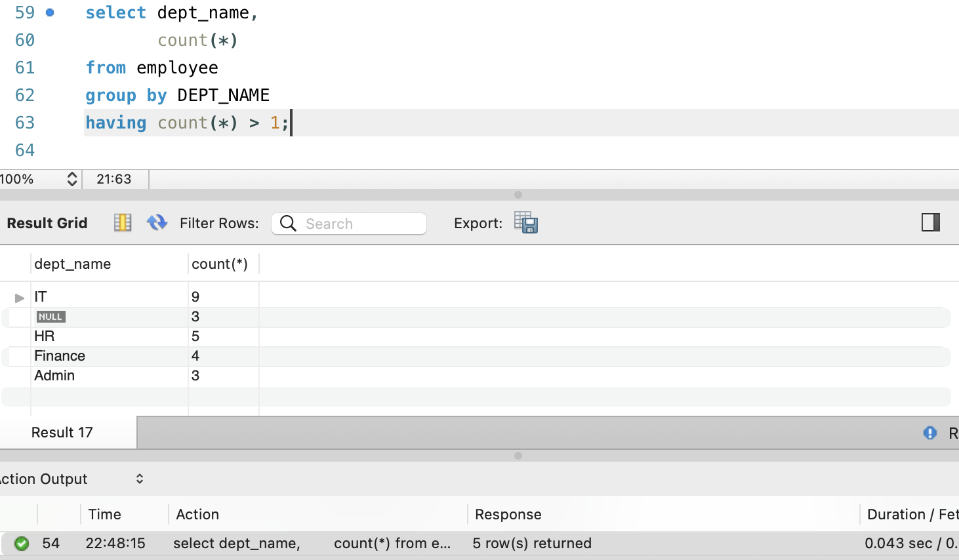The image size is (959, 560).
Task: Select the Admin department cell
Action: 109,376
